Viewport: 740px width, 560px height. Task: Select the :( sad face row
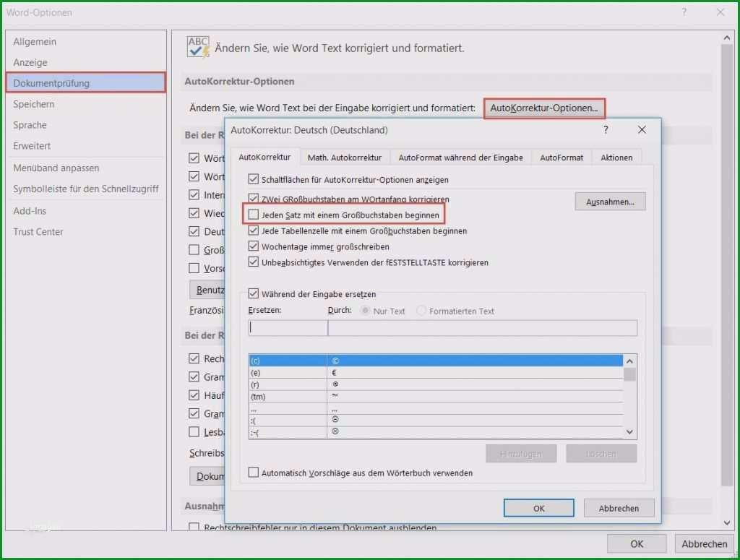click(x=436, y=421)
